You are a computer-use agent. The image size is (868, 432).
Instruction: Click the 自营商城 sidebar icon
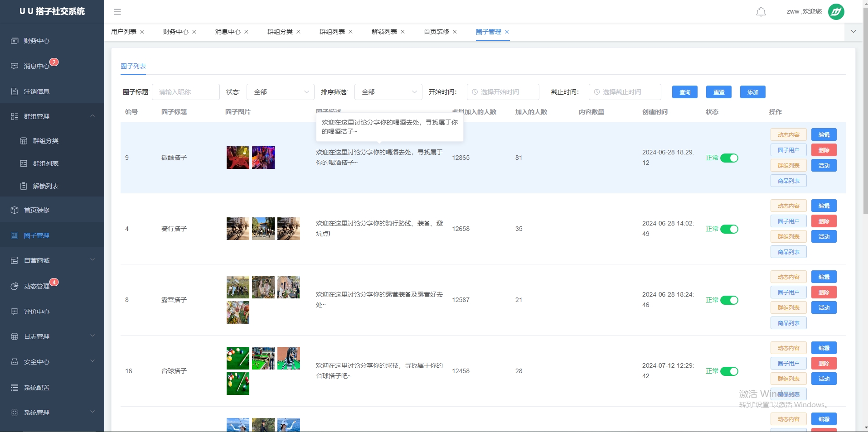[x=15, y=260]
